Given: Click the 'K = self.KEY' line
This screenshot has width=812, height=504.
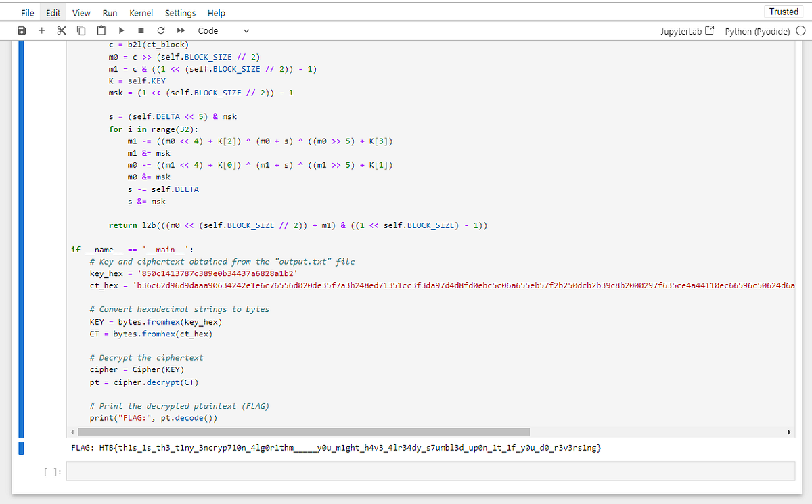Looking at the screenshot, I should click(137, 81).
